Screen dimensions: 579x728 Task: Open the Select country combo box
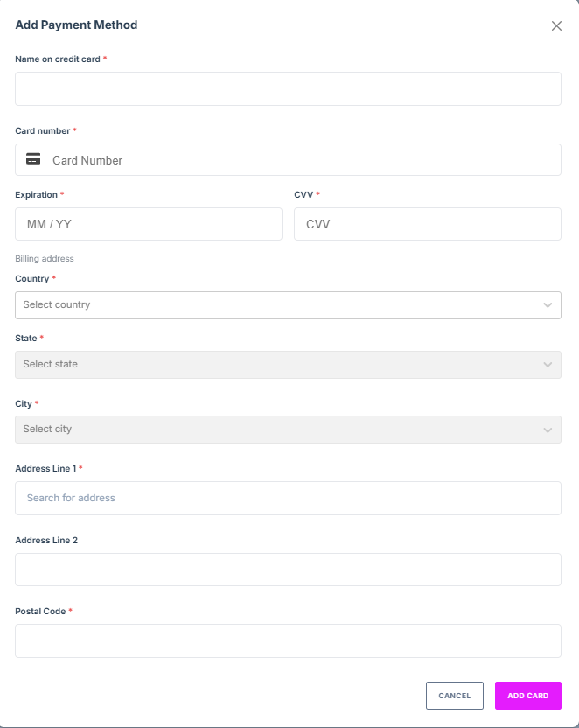[x=273, y=305]
